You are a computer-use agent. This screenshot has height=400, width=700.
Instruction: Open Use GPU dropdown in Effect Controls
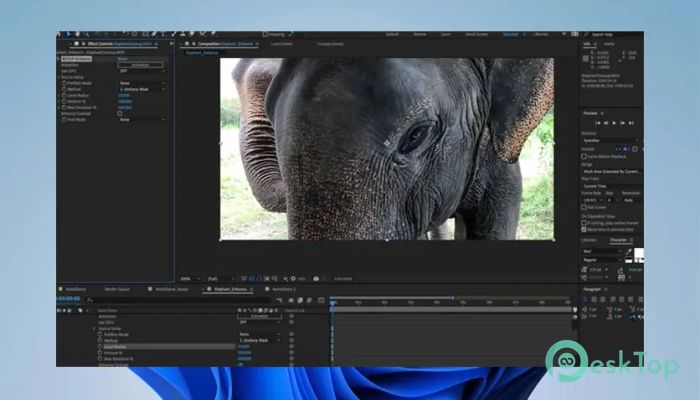click(142, 71)
